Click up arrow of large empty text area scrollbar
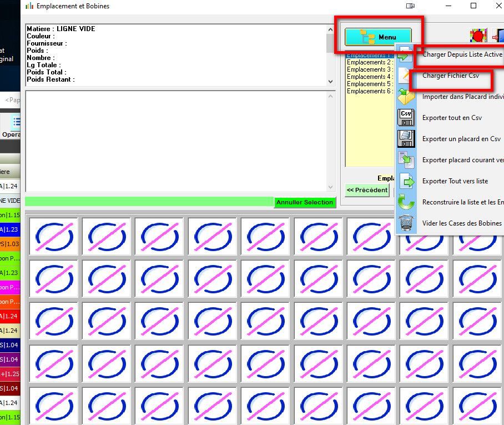This screenshot has height=425, width=504. point(330,96)
